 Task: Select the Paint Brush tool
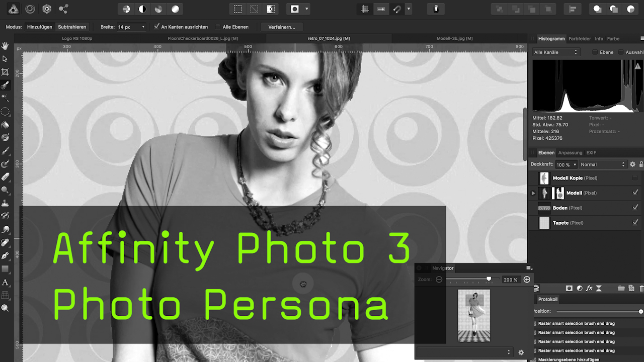[x=5, y=151]
